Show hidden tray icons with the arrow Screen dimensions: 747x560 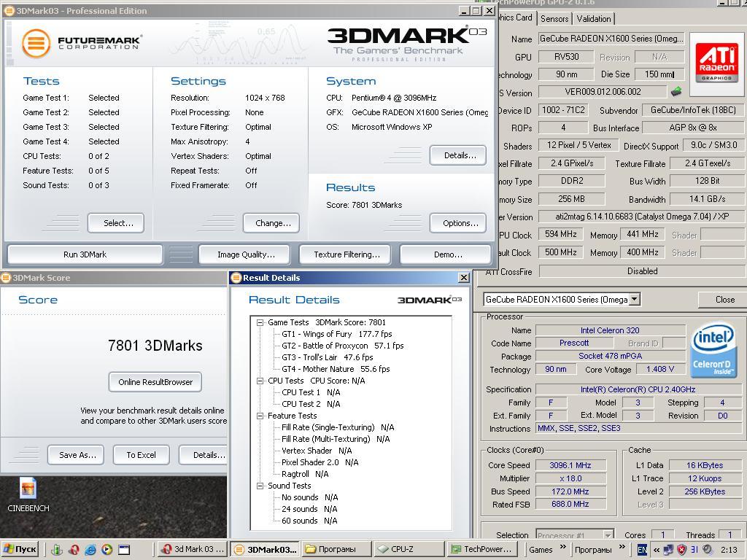(x=657, y=550)
